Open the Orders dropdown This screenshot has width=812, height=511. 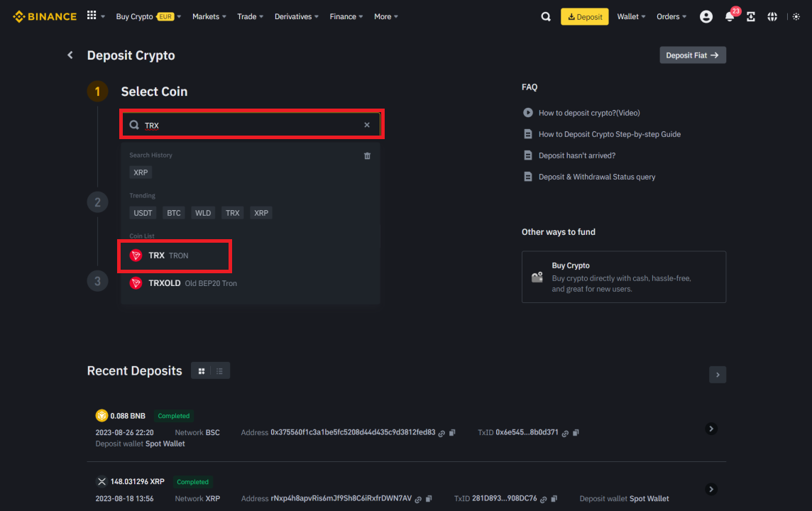(x=671, y=16)
